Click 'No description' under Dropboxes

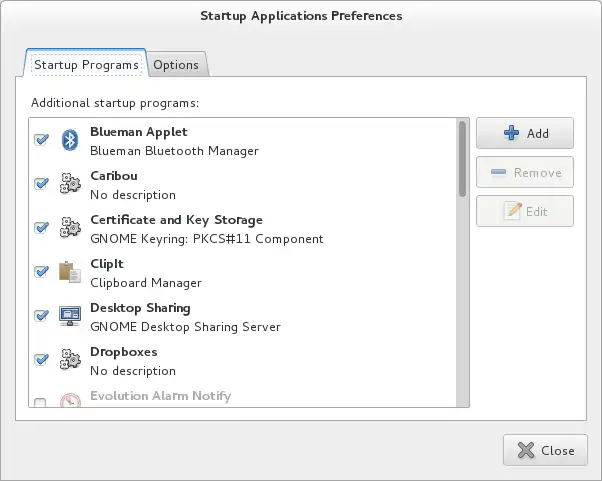(133, 371)
